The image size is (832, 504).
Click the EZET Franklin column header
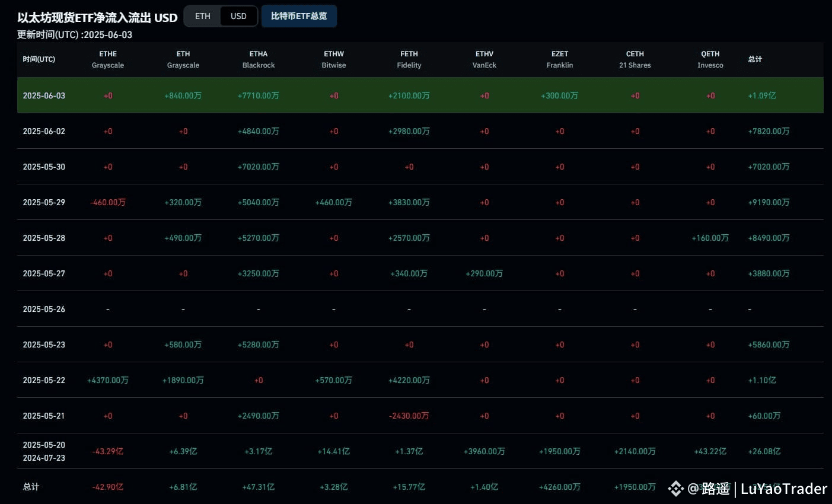(560, 59)
